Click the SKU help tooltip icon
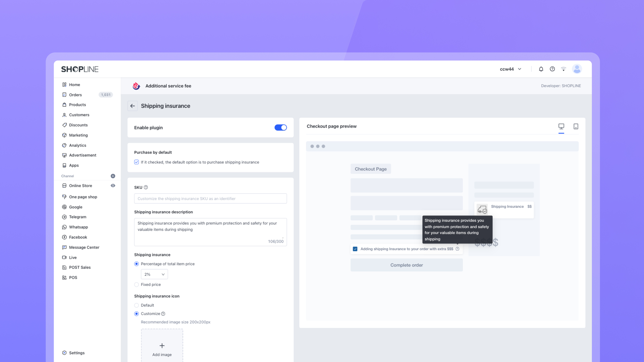 coord(146,187)
